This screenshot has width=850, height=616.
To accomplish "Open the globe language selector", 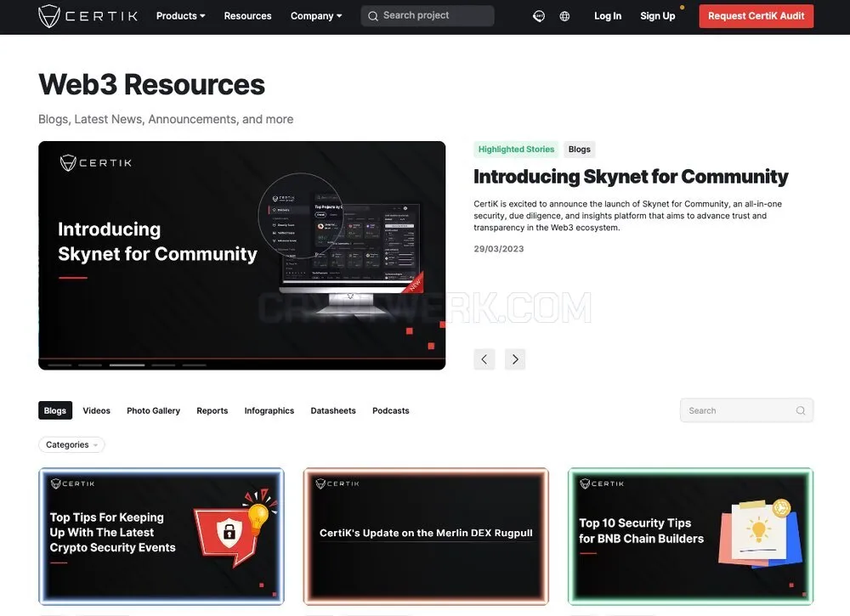I will [x=564, y=16].
